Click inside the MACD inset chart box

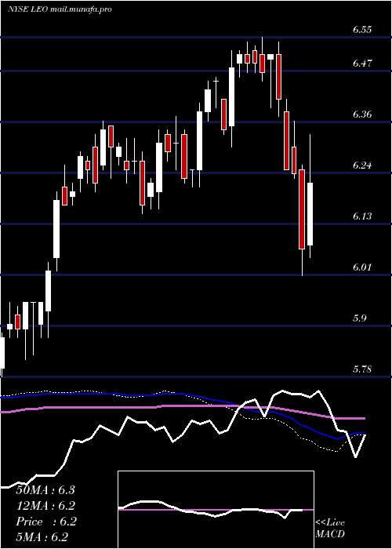[216, 510]
